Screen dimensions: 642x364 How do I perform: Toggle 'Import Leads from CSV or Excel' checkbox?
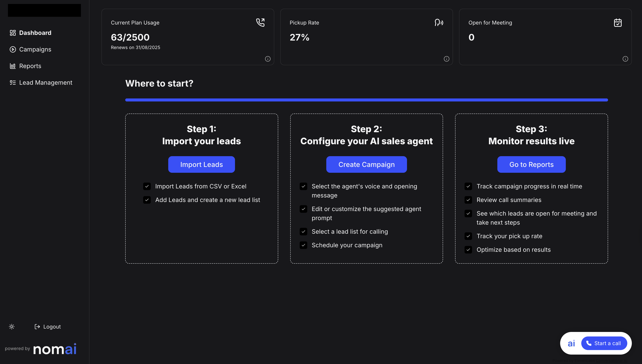pyautogui.click(x=147, y=186)
